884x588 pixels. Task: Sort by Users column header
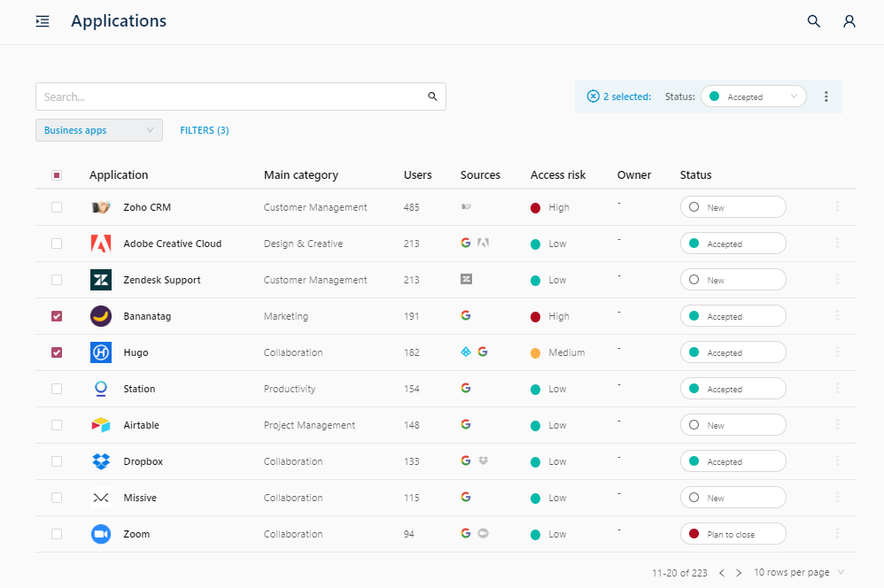(x=418, y=174)
